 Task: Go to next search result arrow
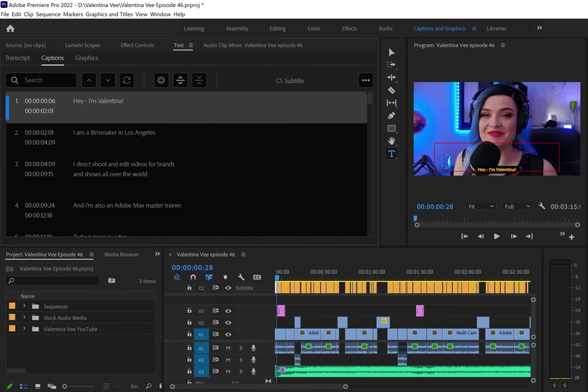(x=108, y=80)
